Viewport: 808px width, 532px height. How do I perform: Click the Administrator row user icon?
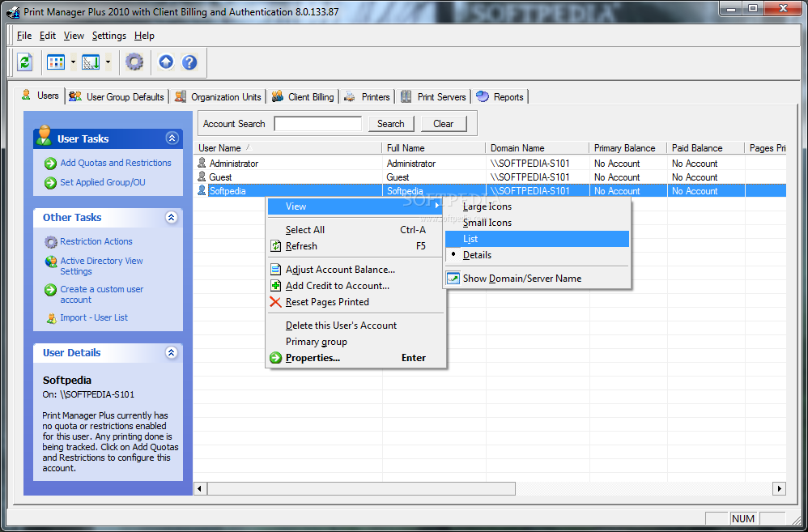coord(202,164)
